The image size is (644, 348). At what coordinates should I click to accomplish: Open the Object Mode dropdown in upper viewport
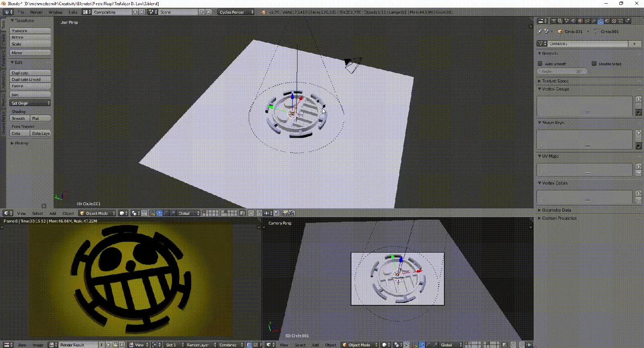coord(97,213)
